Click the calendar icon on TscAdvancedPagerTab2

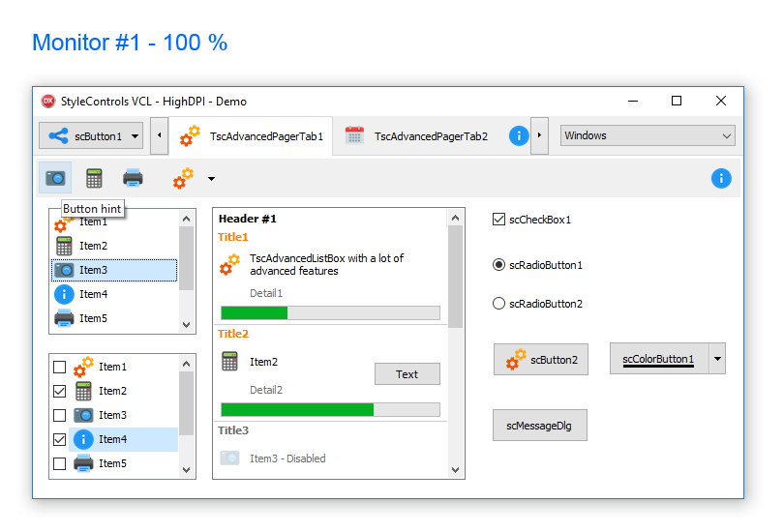[x=354, y=135]
